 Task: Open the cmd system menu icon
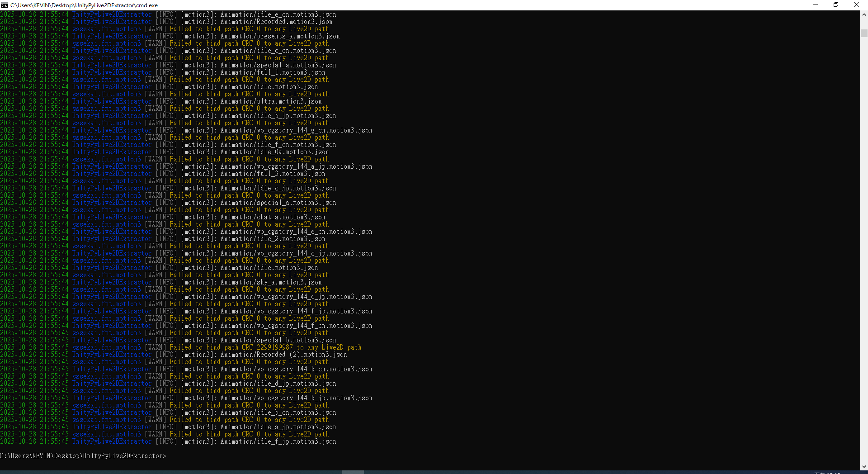[5, 5]
